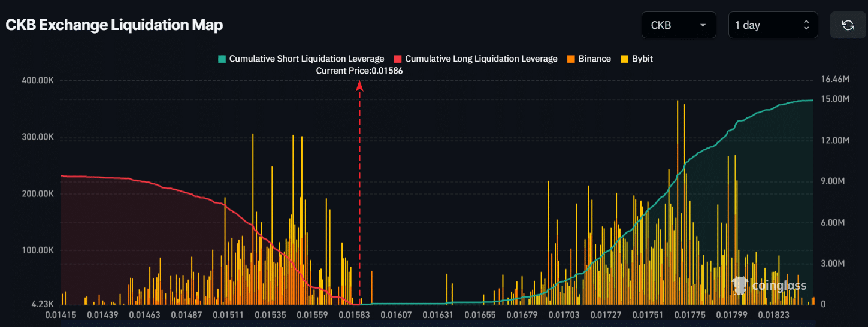Click the 15.00M right axis label

click(x=836, y=99)
